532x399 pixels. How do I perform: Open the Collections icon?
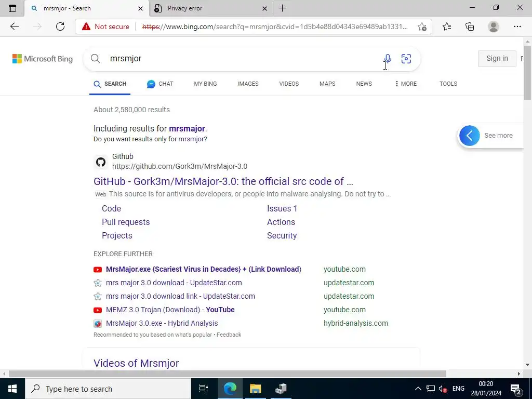[x=470, y=26]
